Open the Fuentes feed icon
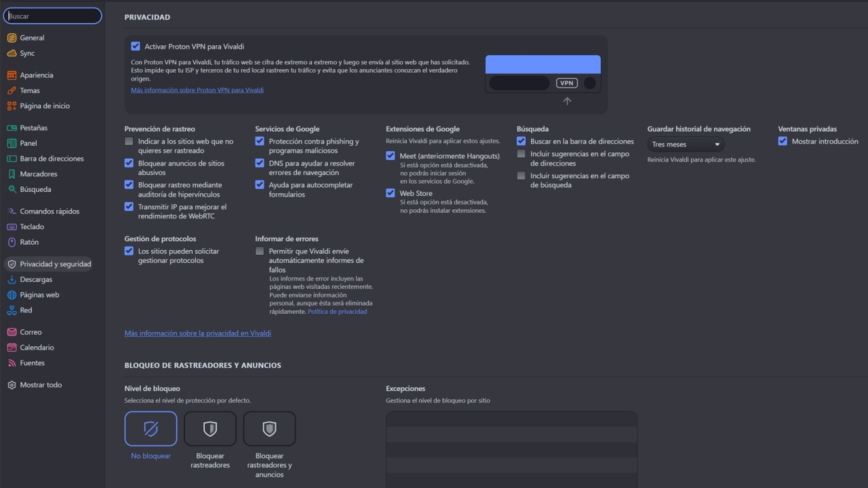 pyautogui.click(x=12, y=363)
